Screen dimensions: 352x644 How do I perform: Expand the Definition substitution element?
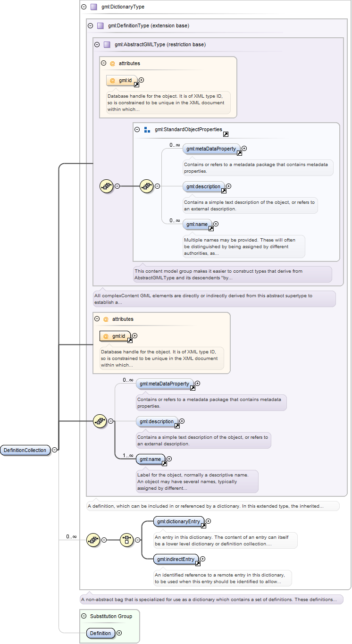click(119, 633)
